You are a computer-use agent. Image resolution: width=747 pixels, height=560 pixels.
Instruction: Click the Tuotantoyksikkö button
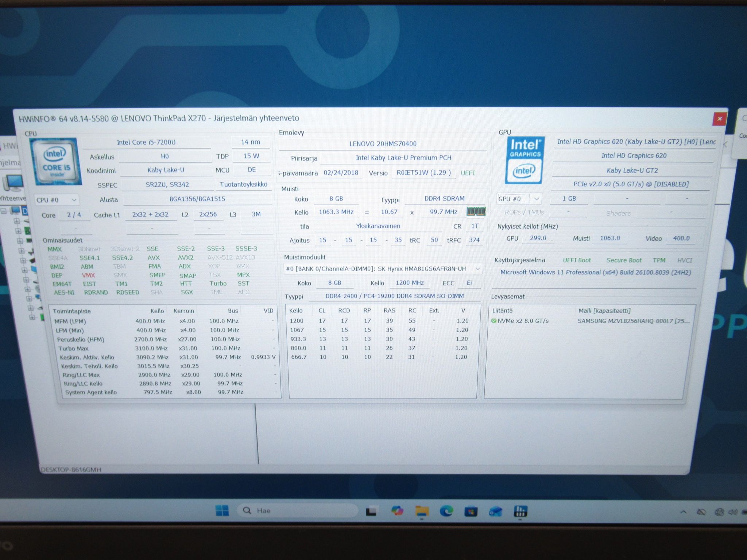pyautogui.click(x=244, y=184)
